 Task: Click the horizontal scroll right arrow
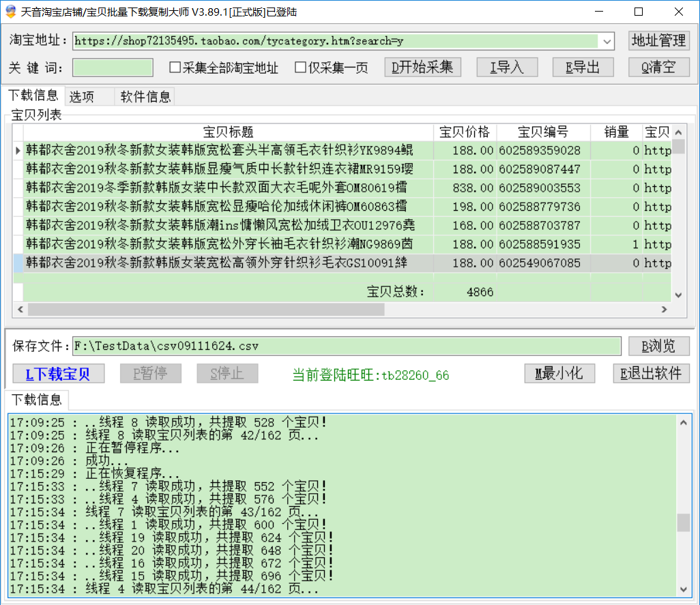(x=662, y=309)
